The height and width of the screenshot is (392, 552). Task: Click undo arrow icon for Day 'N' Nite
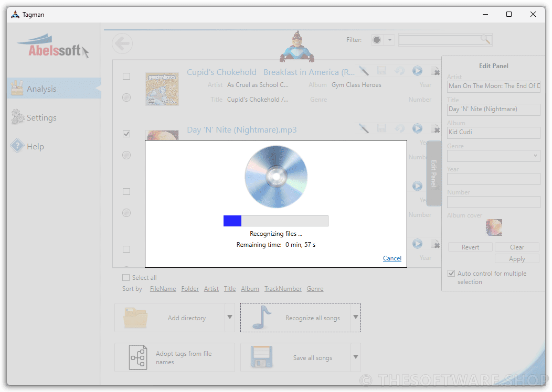(x=399, y=129)
